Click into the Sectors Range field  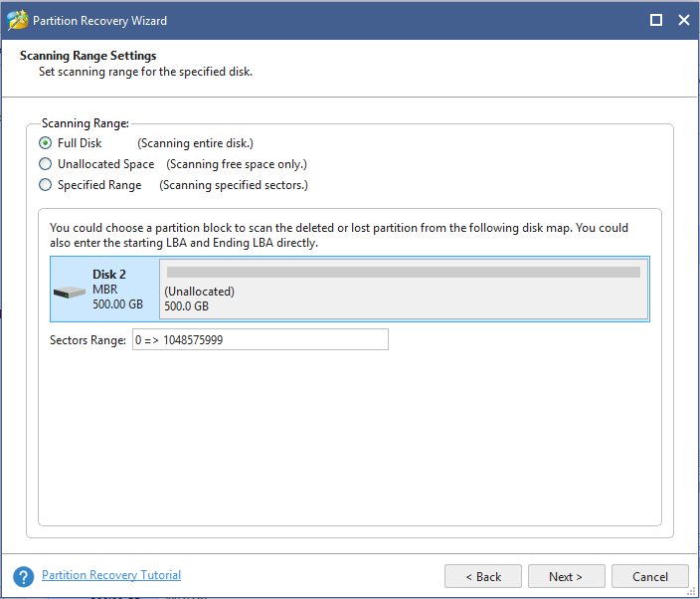click(261, 339)
